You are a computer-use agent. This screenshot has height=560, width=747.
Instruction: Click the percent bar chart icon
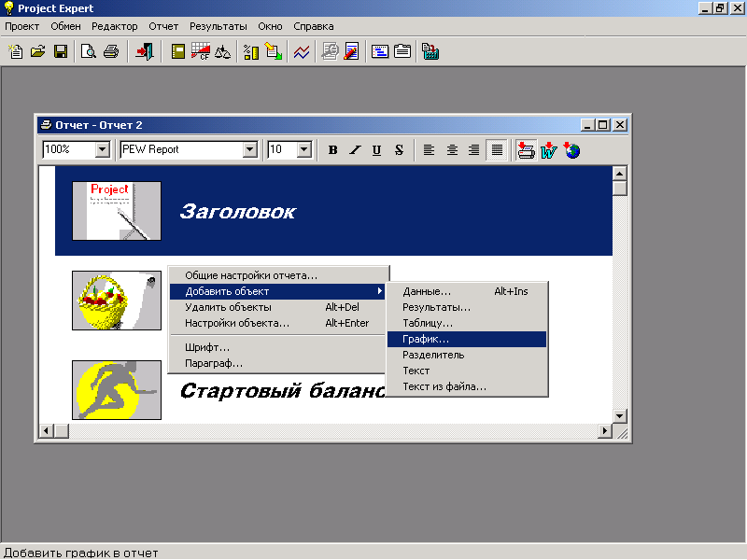click(x=251, y=51)
